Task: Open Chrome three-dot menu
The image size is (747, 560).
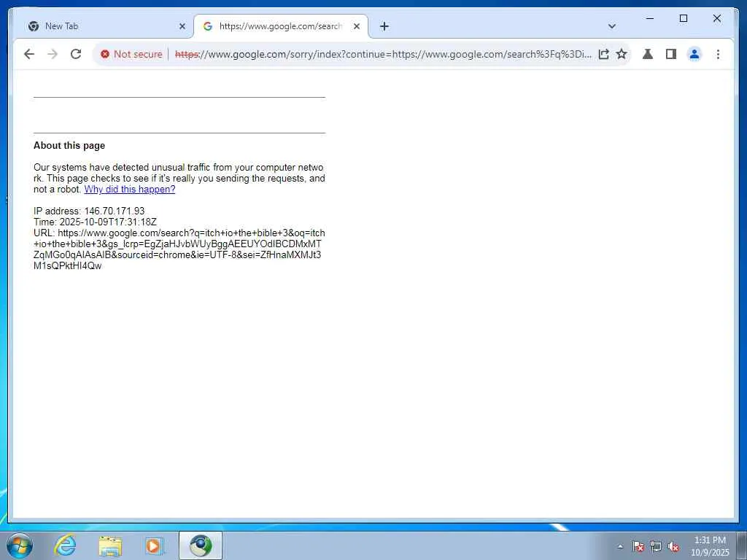Action: tap(718, 54)
